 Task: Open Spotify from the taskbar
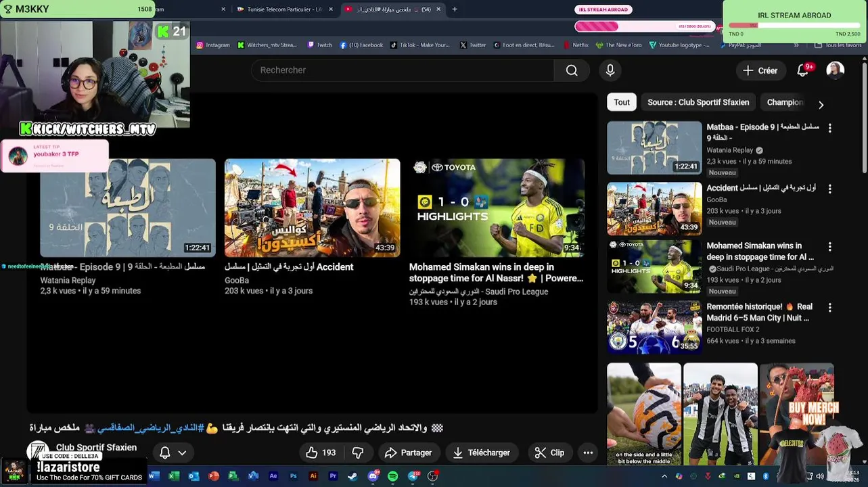click(393, 476)
